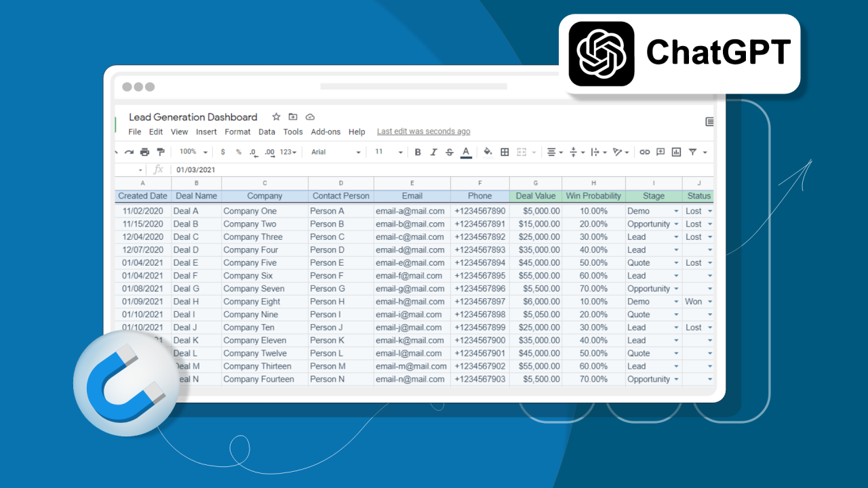Viewport: 868px width, 488px height.
Task: Open the Format menu
Action: point(238,131)
